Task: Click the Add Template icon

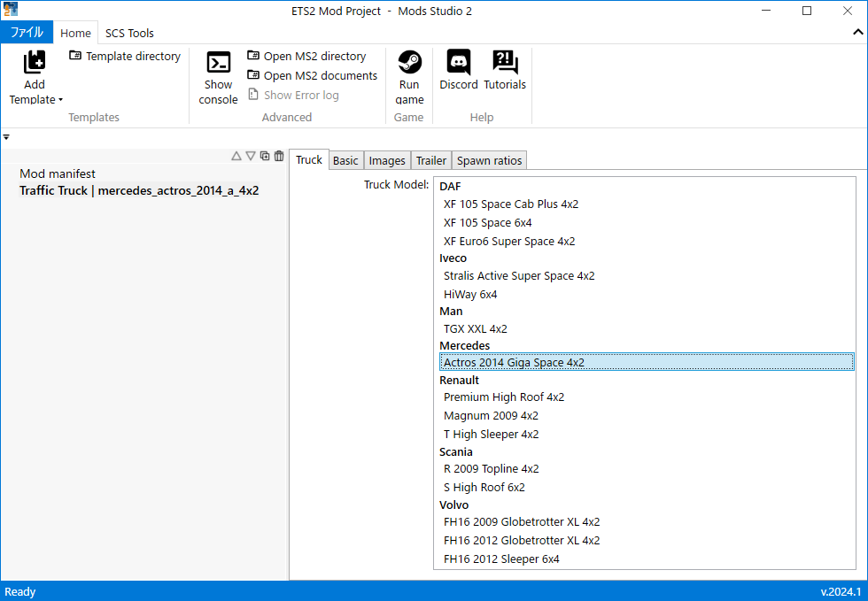Action: pos(34,63)
